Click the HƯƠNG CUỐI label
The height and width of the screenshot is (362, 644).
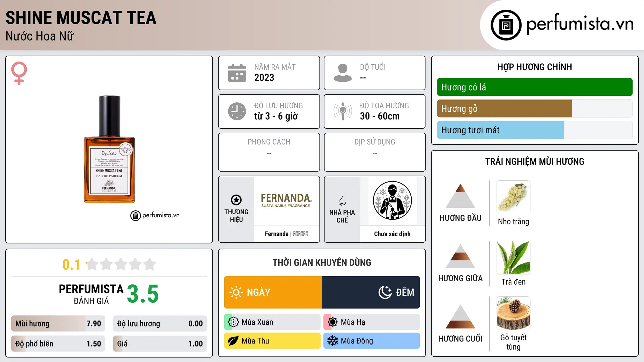460,339
